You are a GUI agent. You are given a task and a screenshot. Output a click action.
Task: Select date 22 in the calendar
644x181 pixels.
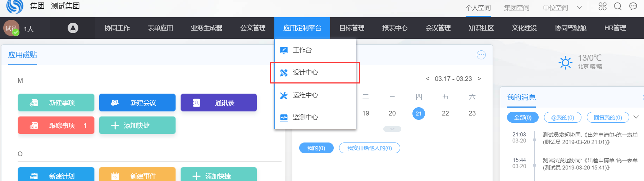(445, 113)
